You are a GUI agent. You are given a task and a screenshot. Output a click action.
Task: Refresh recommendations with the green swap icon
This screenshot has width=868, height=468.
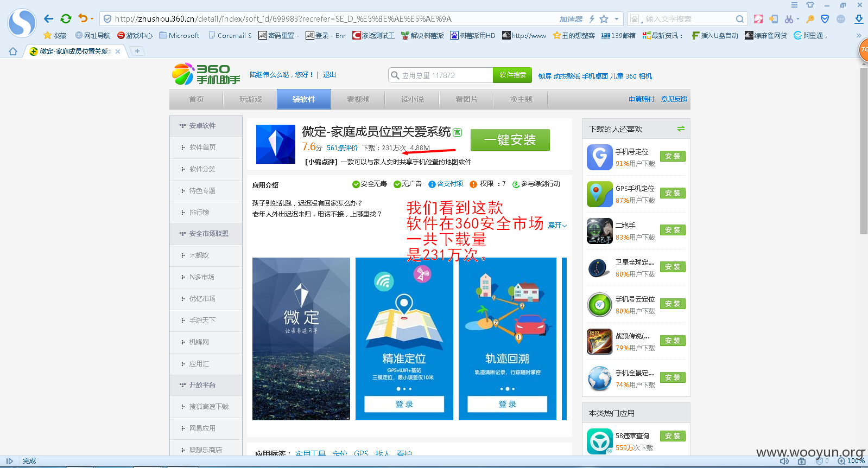(681, 129)
